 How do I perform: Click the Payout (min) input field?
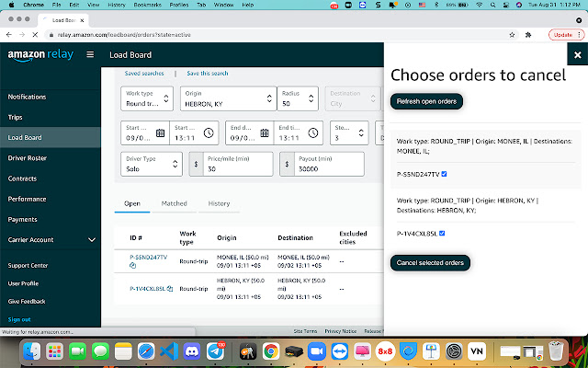pyautogui.click(x=329, y=164)
